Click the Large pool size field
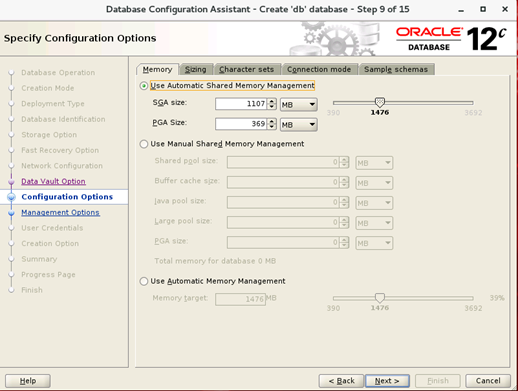The width and height of the screenshot is (518, 391). coord(283,223)
